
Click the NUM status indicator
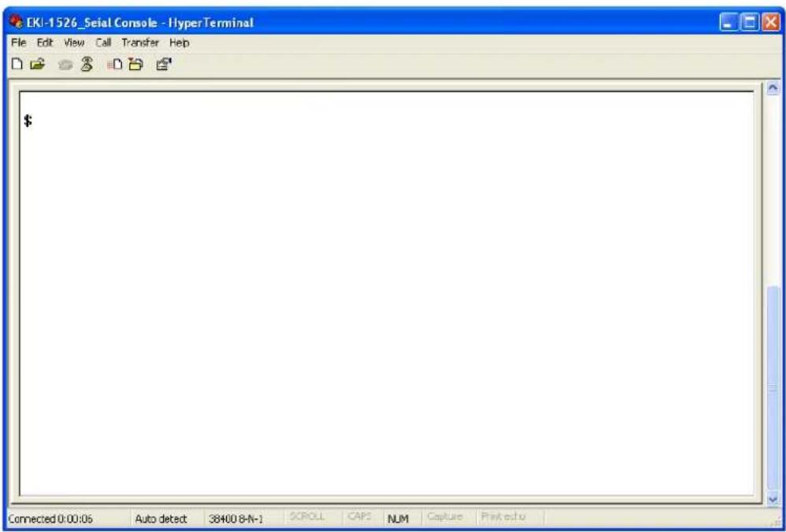[399, 519]
